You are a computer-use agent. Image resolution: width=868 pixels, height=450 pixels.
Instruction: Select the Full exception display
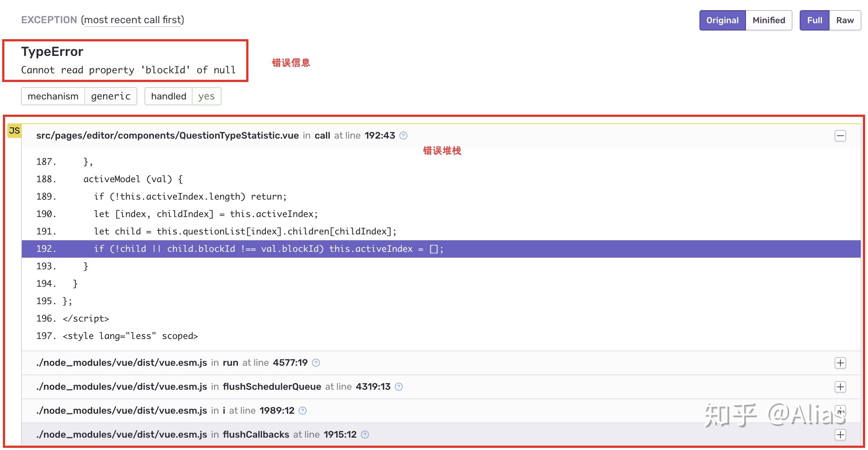tap(814, 20)
